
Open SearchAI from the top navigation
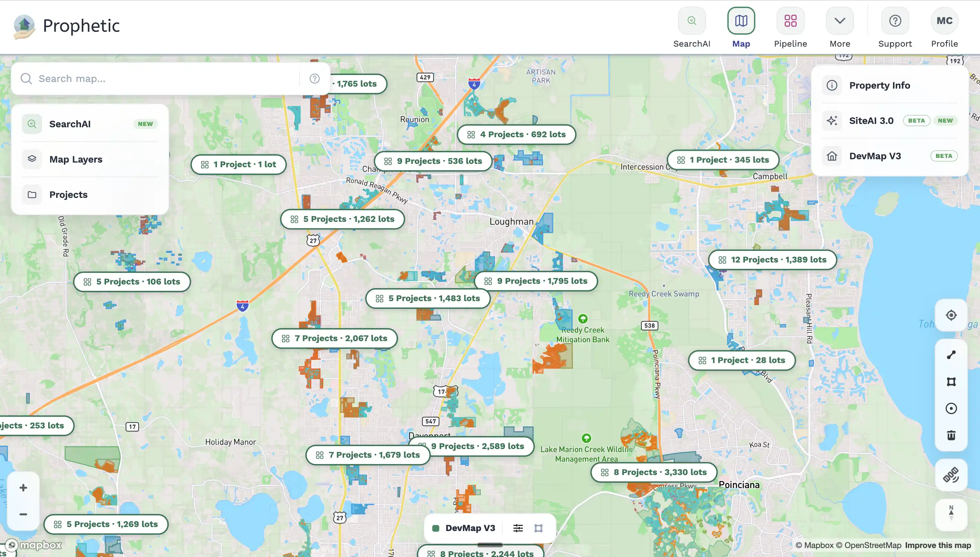pos(691,28)
